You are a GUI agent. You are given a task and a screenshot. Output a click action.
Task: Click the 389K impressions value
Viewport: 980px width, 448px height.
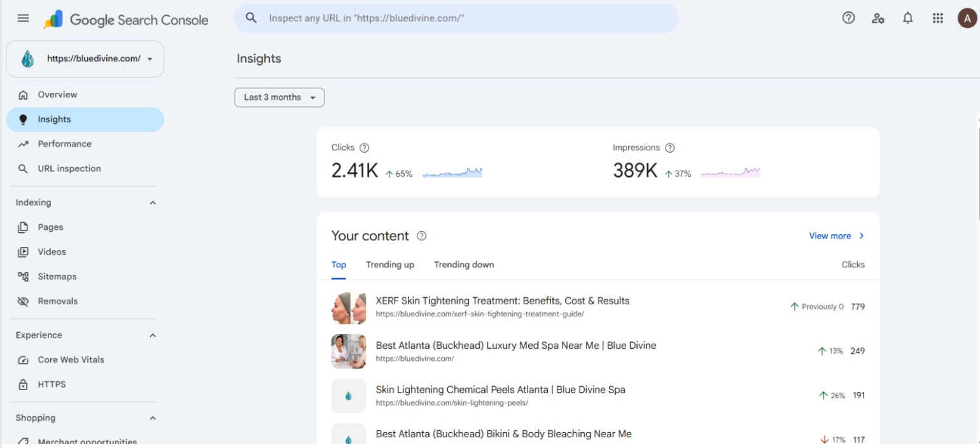click(635, 171)
